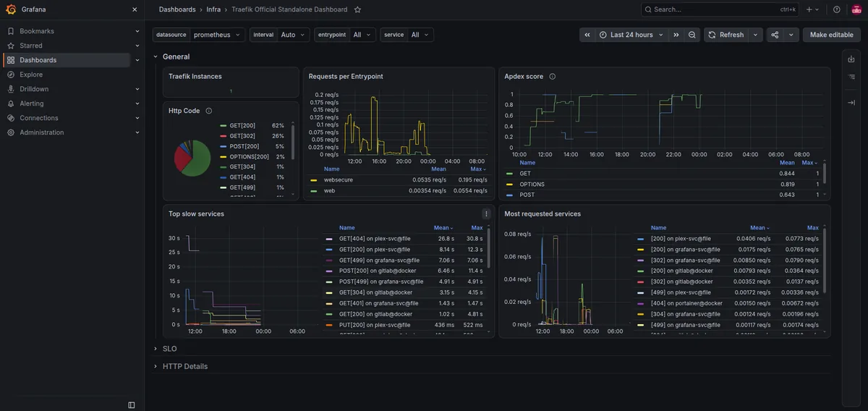Sort Requests per Entrypoint by Max column

click(478, 169)
